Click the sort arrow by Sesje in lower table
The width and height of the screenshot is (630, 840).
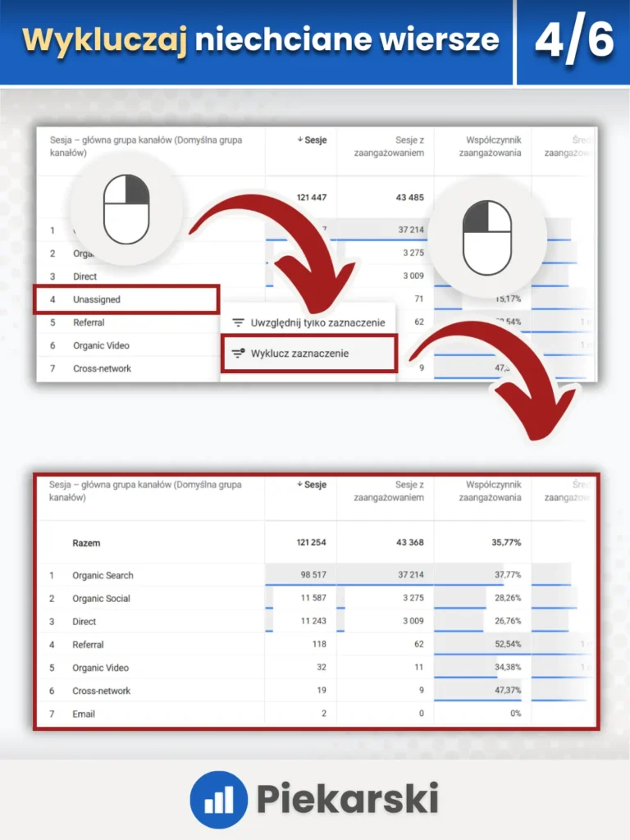pos(300,484)
